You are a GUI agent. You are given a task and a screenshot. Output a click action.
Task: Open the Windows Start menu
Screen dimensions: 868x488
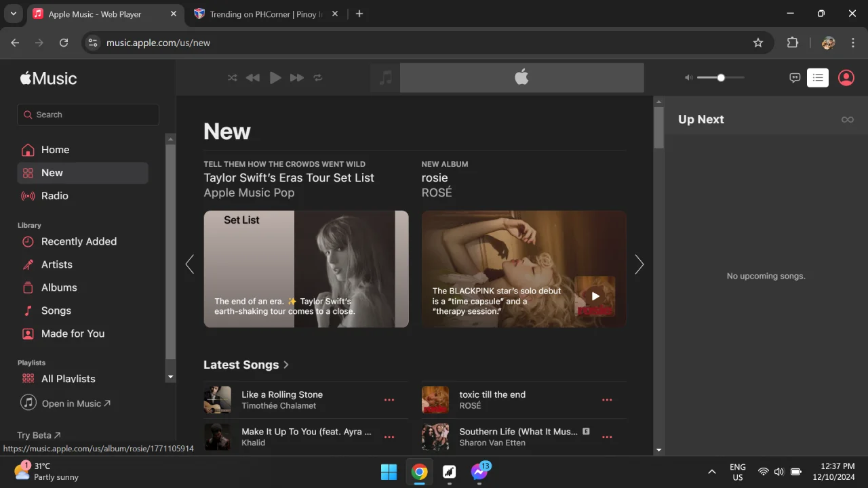click(389, 472)
